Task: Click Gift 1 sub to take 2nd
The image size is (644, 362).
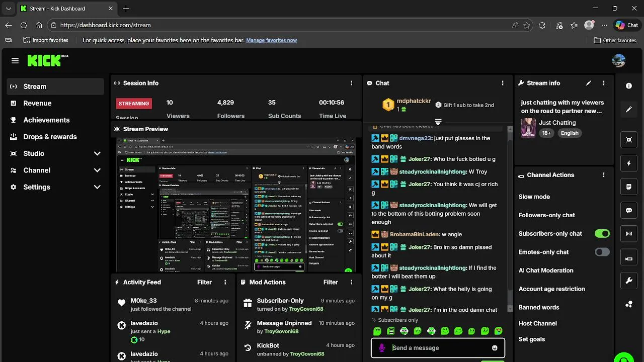Action: pyautogui.click(x=464, y=105)
